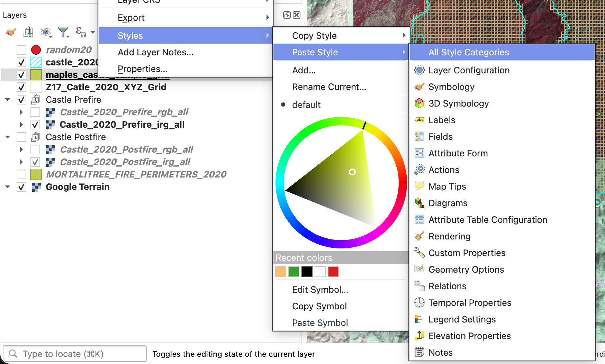This screenshot has width=605, height=364.
Task: Expand the Castle_2020_Postfire_rgb_all layer
Action: pos(21,149)
